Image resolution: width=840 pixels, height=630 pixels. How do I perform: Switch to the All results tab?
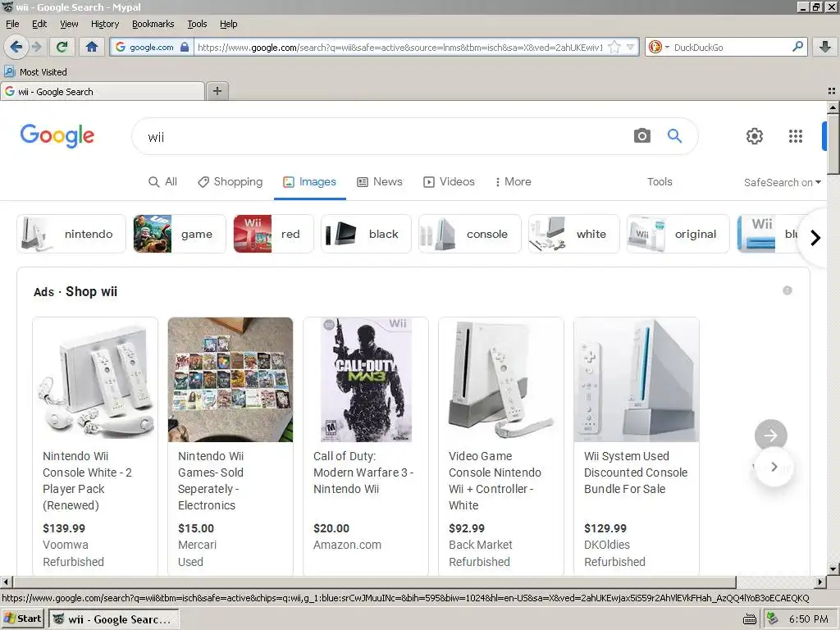point(163,181)
